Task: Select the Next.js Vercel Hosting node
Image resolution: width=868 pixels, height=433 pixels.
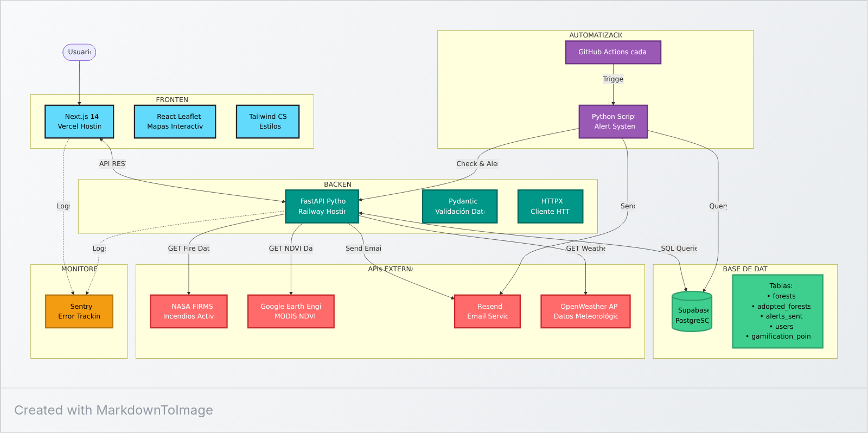Action: (79, 122)
